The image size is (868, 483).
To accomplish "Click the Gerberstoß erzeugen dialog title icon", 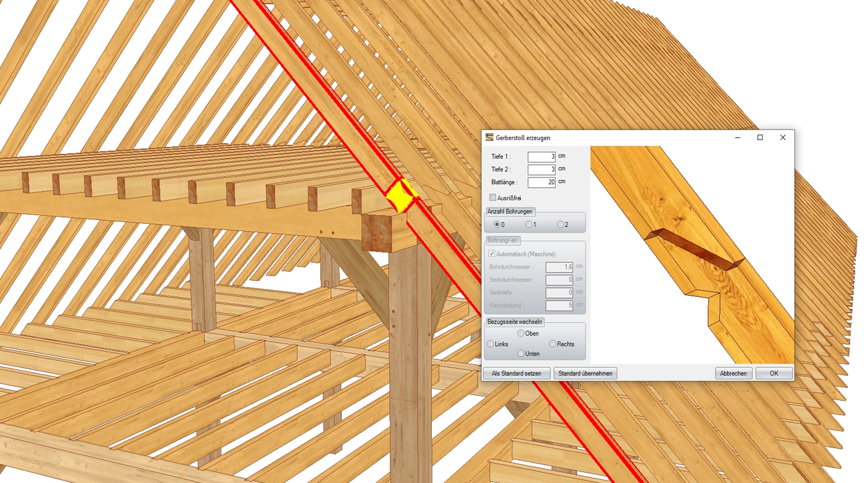I will coord(489,138).
